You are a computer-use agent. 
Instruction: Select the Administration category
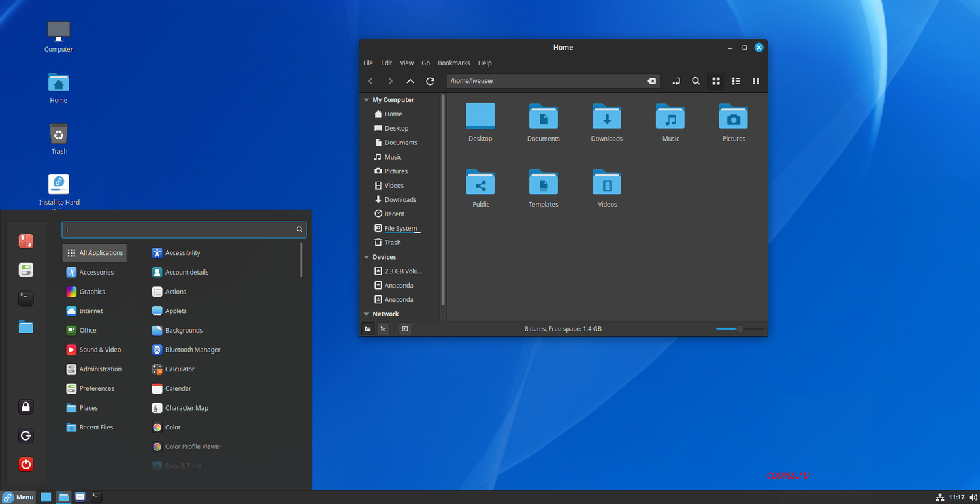[100, 369]
